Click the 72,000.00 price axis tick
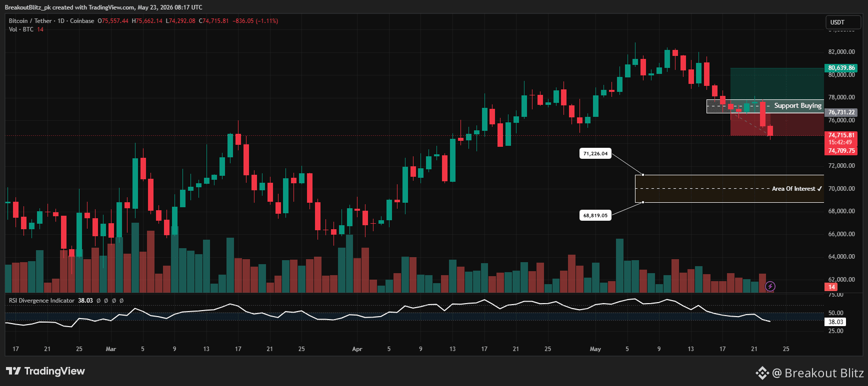This screenshot has width=868, height=386. (841, 166)
